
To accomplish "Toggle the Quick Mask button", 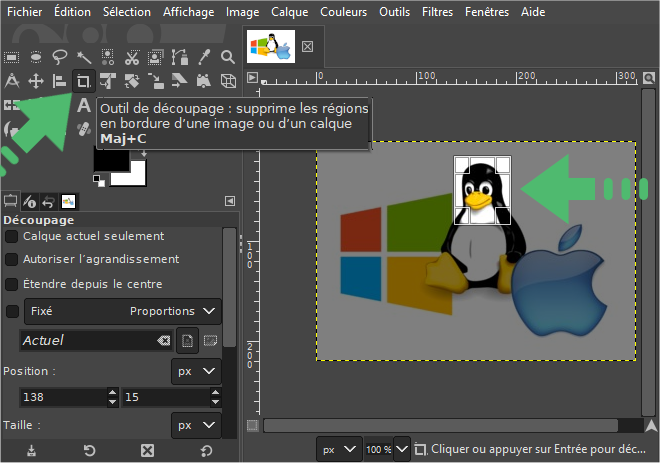I will 252,426.
